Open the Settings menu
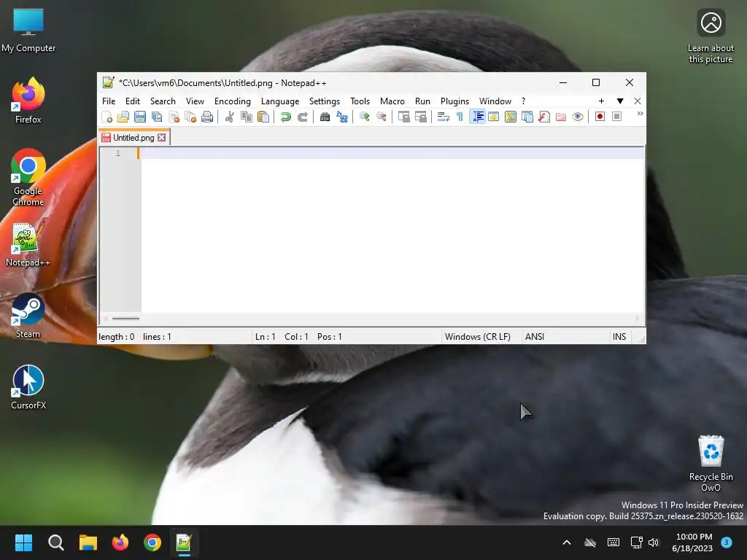Screen dimensions: 747x560 pyautogui.click(x=325, y=101)
